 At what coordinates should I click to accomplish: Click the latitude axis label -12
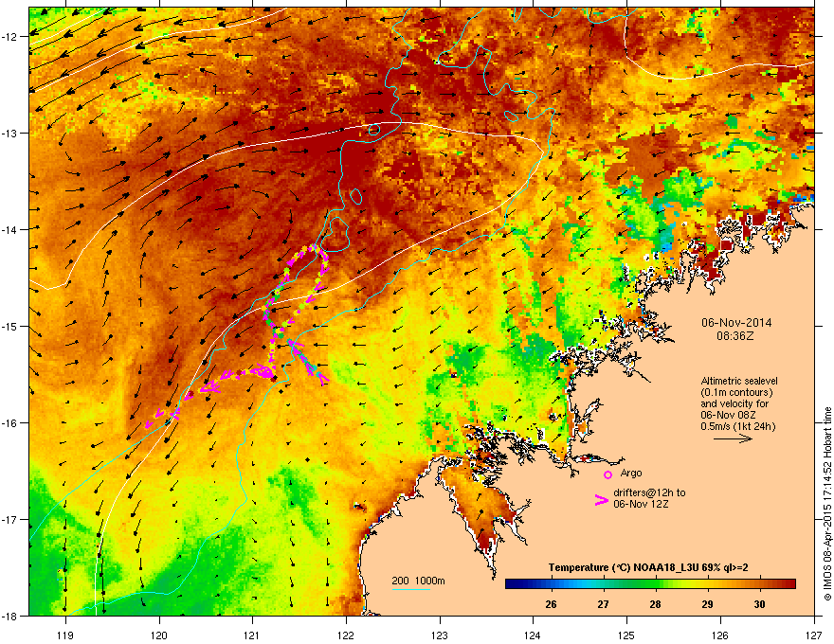pos(10,37)
